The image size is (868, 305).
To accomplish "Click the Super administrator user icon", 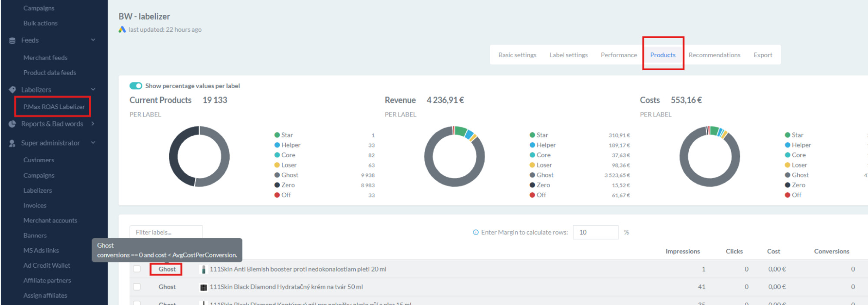I will tap(12, 143).
